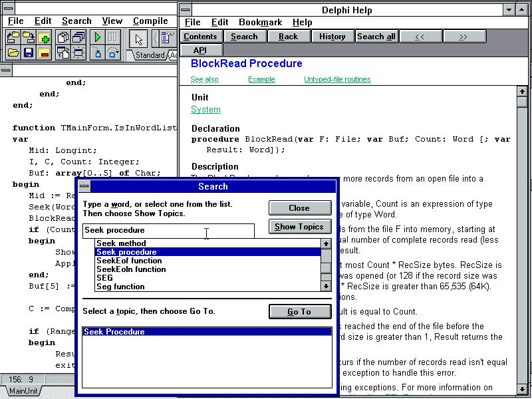Click the Open Project toolbar icon
The width and height of the screenshot is (532, 399).
(x=13, y=37)
